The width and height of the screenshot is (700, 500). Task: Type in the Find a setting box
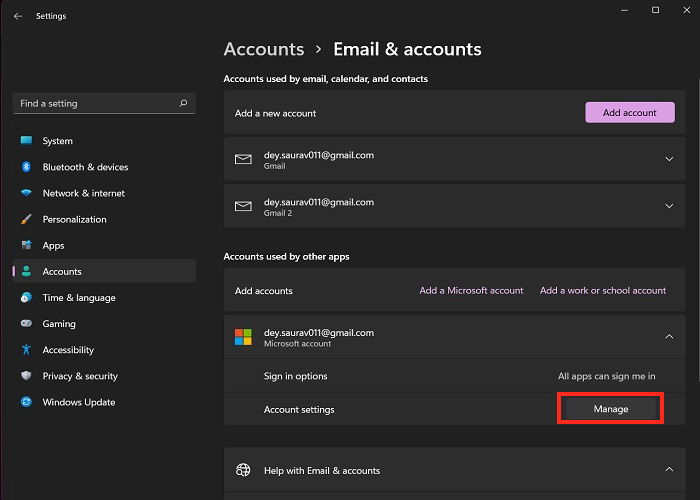click(95, 103)
